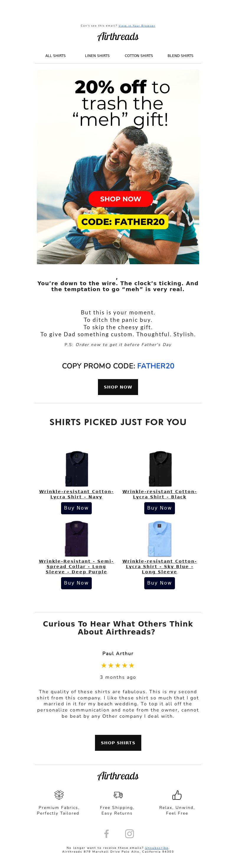
Task: Click the Airthreads logo at top
Action: 118,37
